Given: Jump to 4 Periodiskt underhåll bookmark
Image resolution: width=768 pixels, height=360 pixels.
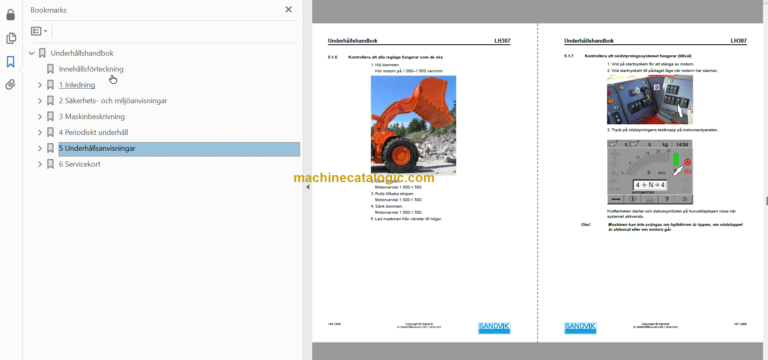Looking at the screenshot, I should pos(94,132).
